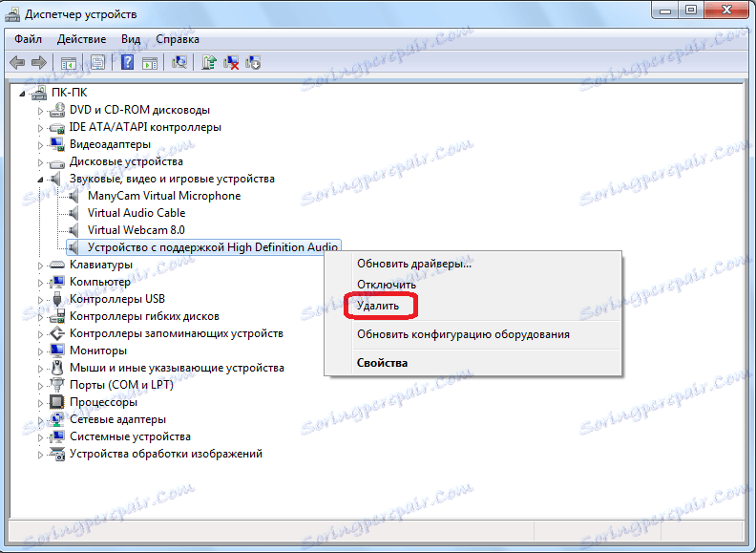The image size is (756, 553).
Task: Expand the Процессоры category
Action: (40, 403)
